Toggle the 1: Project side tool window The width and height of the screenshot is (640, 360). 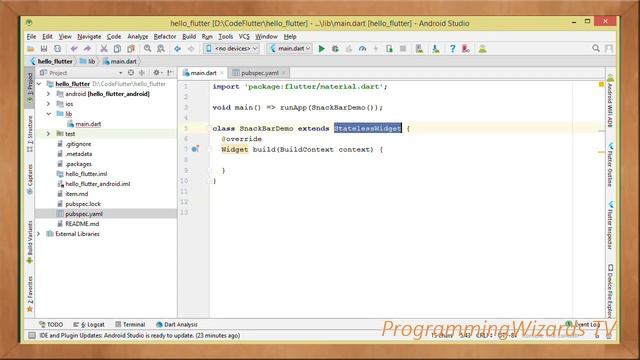coord(30,87)
